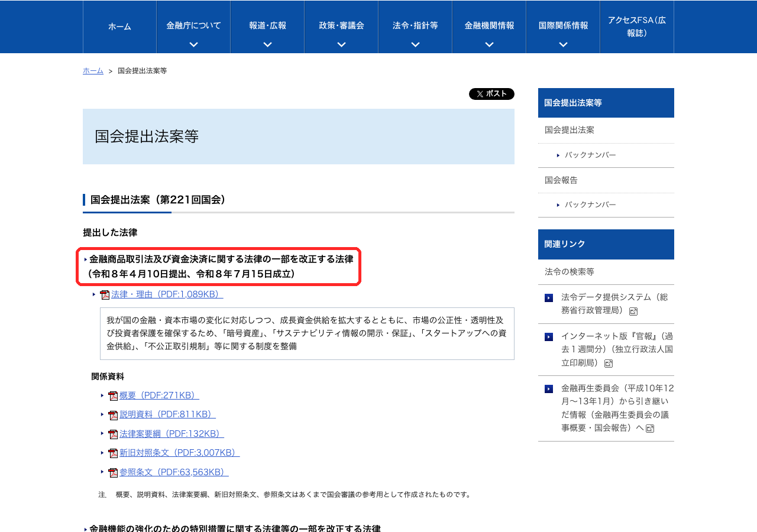This screenshot has width=757, height=532.
Task: Open the 新旧対照条文 (PDF:3,007KB) link
Action: [x=179, y=453]
